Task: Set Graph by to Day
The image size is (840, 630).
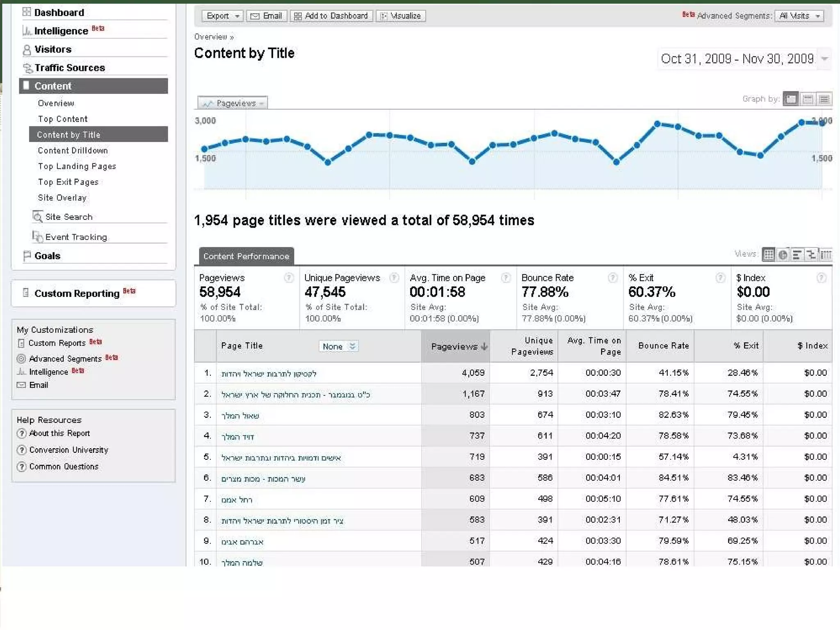Action: tap(791, 99)
